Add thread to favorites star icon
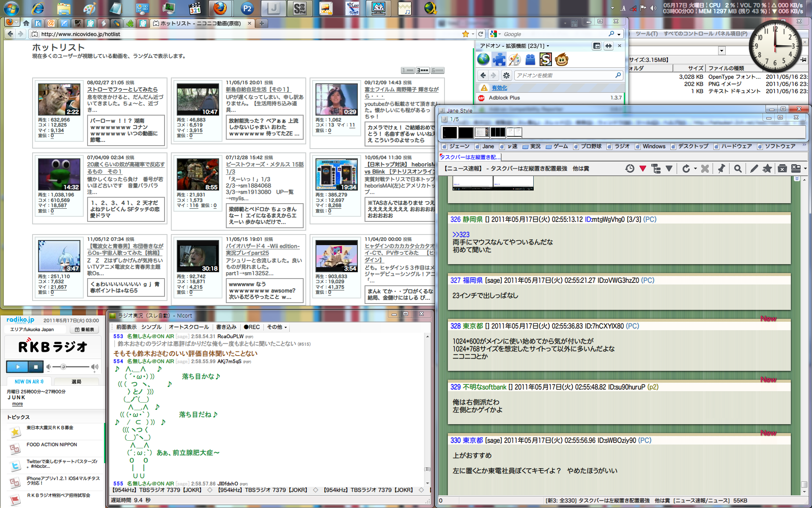 [x=767, y=169]
